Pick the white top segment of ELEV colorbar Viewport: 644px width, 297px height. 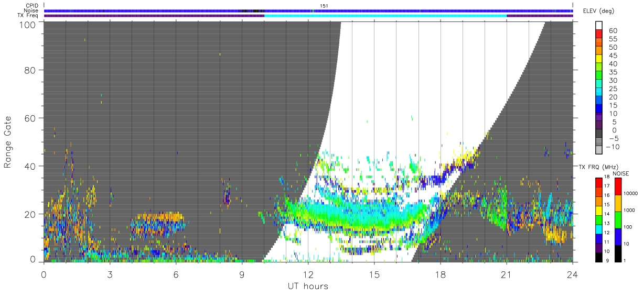coord(599,25)
